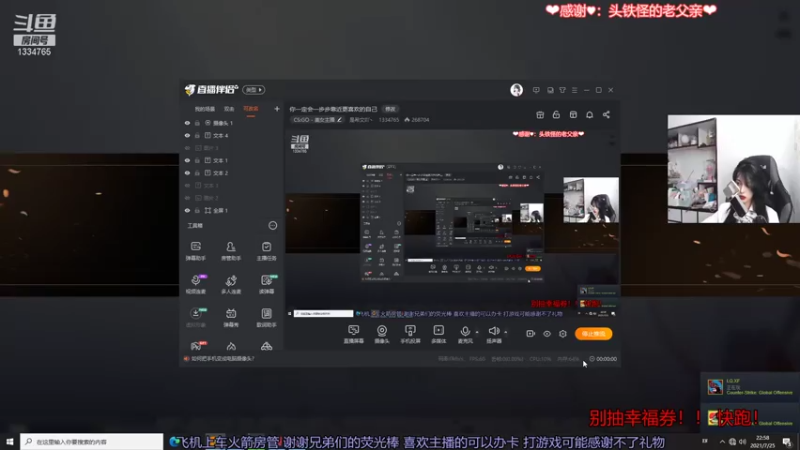Open the 读弹幕 tool
Viewport: 800px width, 450px height.
(x=266, y=284)
